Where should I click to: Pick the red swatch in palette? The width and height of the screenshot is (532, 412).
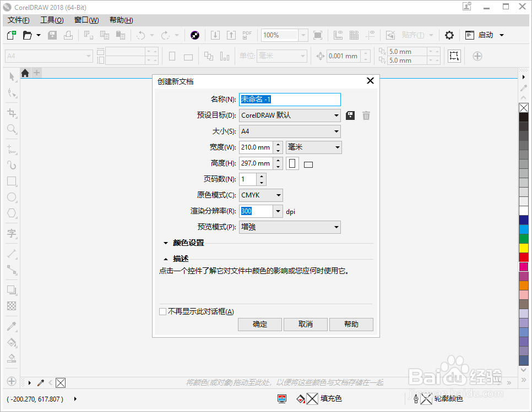tap(524, 257)
